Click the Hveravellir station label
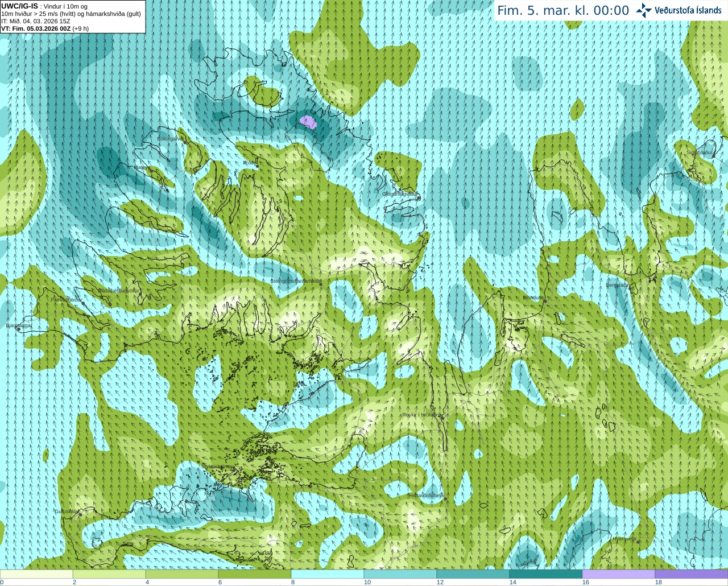The image size is (728, 586). [624, 539]
